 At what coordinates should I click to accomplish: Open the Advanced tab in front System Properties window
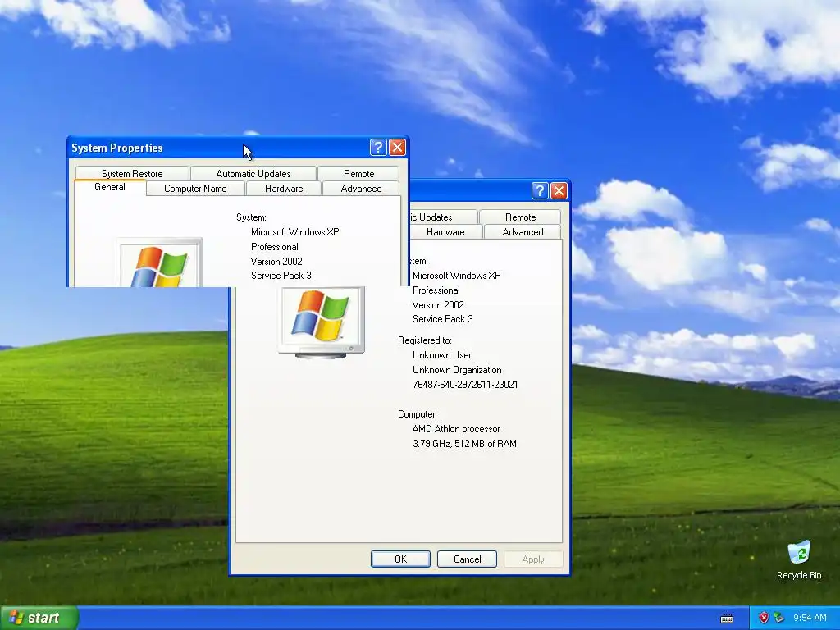[361, 189]
